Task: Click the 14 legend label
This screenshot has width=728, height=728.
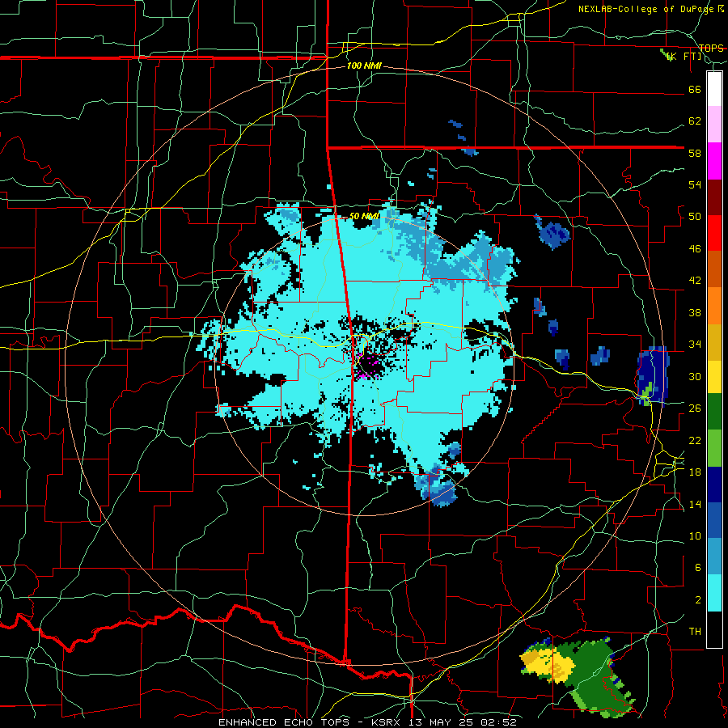Action: coord(695,504)
